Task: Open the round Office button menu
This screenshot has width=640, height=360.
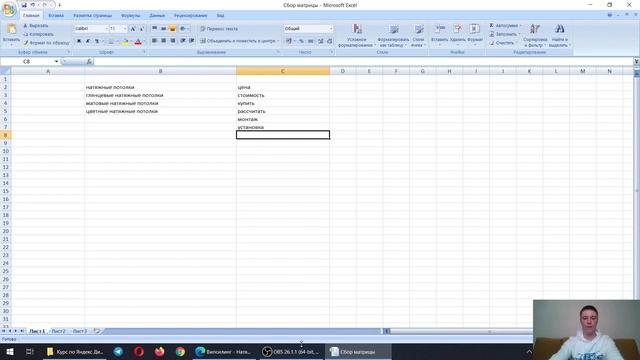Action: [9, 9]
